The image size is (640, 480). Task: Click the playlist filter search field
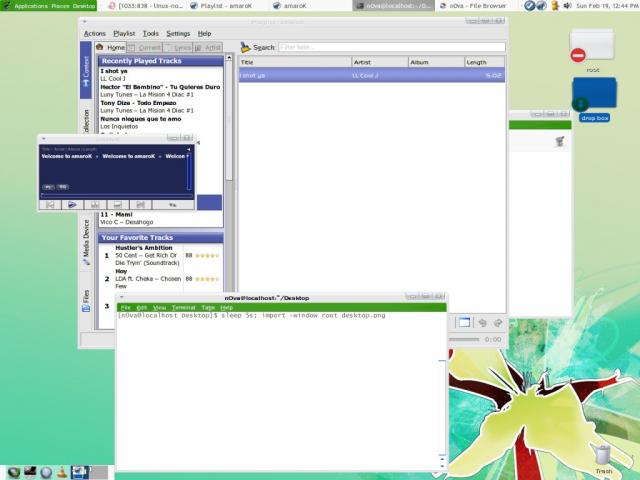[x=391, y=47]
